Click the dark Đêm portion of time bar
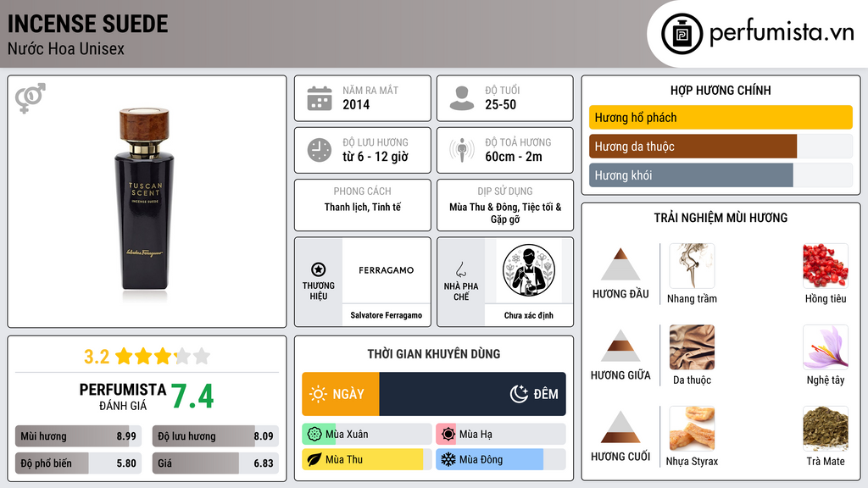The image size is (868, 488). click(x=472, y=394)
